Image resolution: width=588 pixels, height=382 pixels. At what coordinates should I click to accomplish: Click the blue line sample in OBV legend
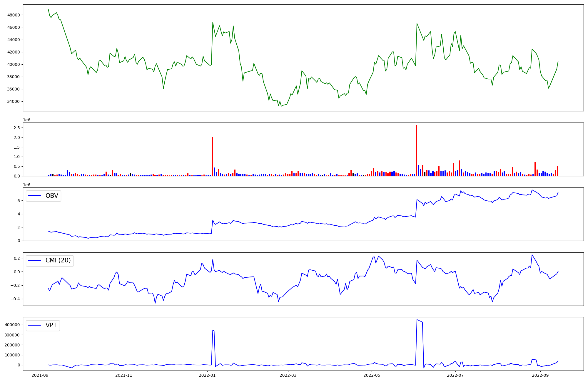click(x=35, y=196)
